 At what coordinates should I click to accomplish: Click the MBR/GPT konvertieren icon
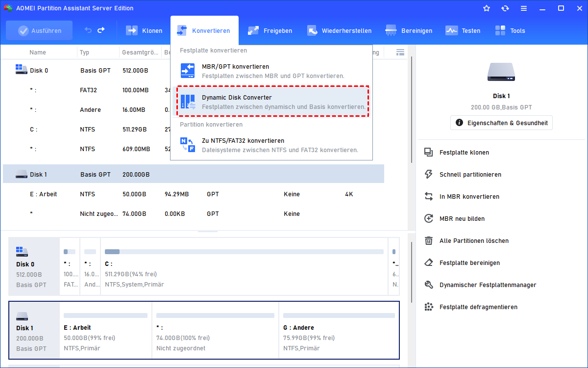click(188, 71)
